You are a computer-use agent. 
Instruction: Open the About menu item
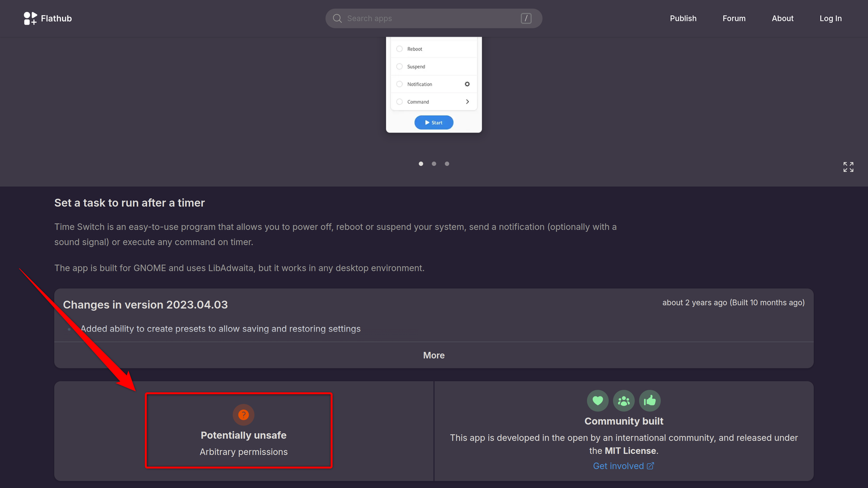[x=782, y=18]
